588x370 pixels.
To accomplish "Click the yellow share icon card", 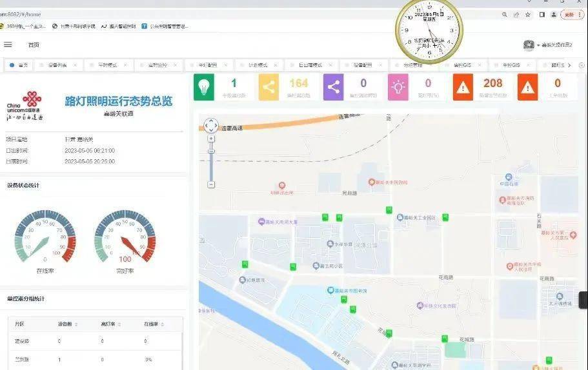I will click(269, 88).
